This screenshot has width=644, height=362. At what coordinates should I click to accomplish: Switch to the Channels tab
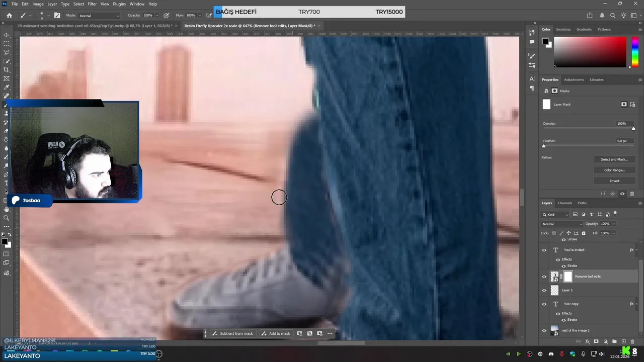[x=565, y=203]
